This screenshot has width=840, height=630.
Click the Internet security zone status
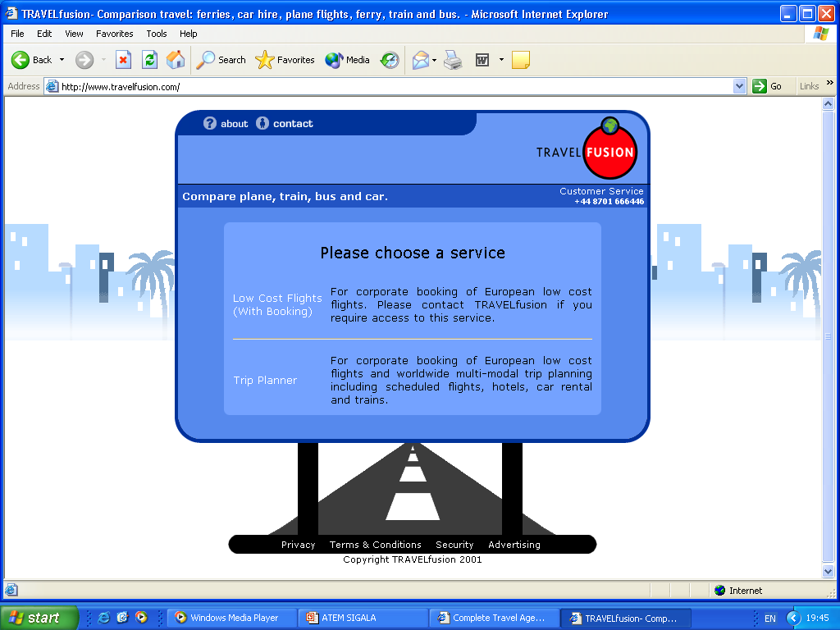pyautogui.click(x=738, y=591)
